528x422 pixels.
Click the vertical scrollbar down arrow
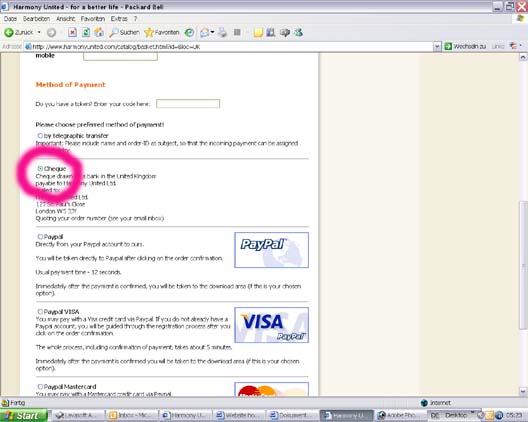tap(523, 391)
